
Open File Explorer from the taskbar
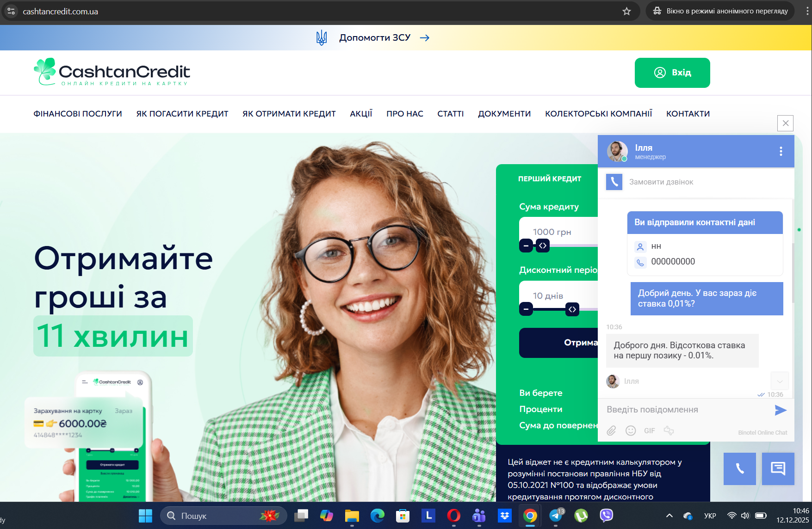(x=352, y=516)
